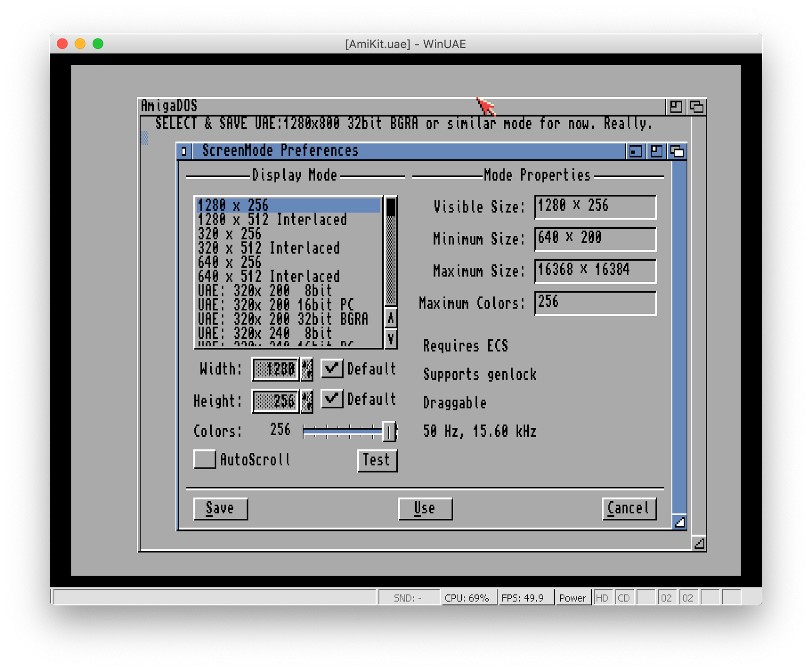Image resolution: width=812 pixels, height=671 pixels.
Task: Click the Height value stepper arrows
Action: [307, 401]
